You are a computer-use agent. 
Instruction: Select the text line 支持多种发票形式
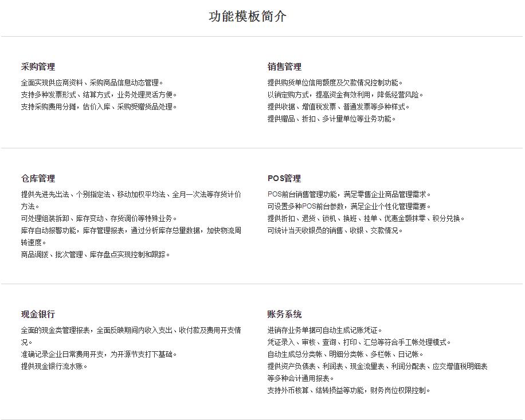tap(99, 95)
